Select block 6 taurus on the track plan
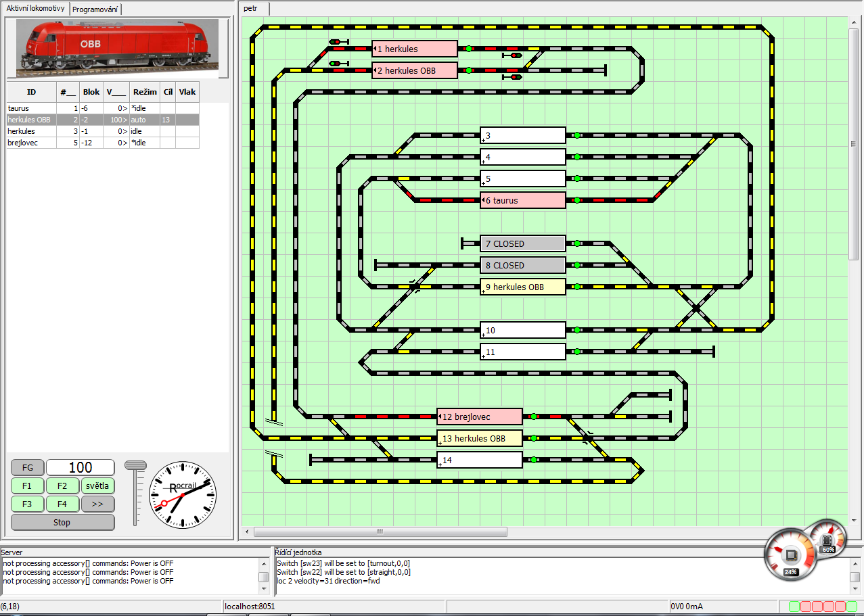 coord(522,200)
